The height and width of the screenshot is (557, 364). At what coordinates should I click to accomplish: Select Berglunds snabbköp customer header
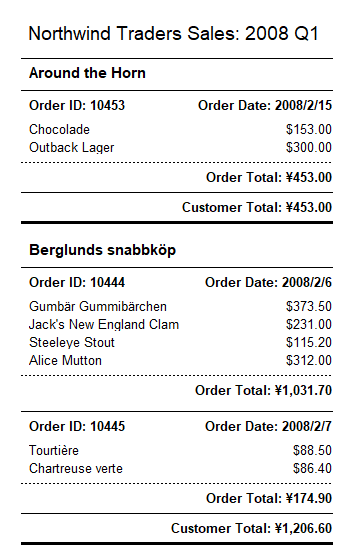102,250
